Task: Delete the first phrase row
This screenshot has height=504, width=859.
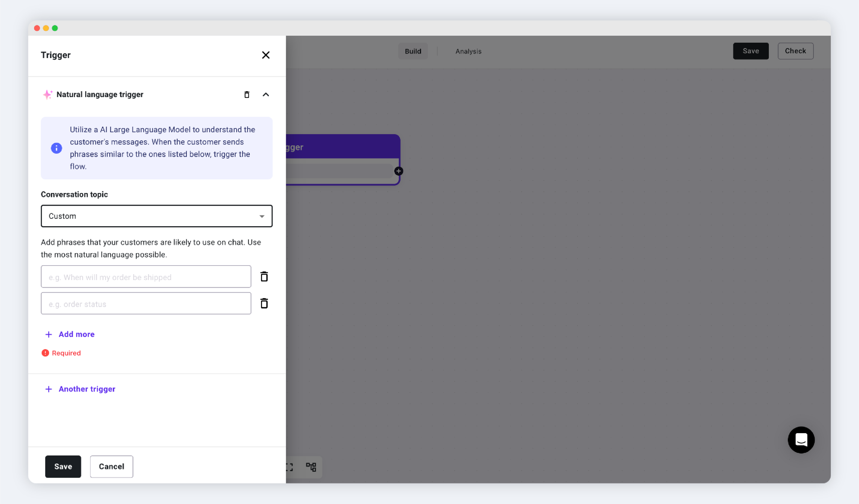Action: (x=264, y=277)
